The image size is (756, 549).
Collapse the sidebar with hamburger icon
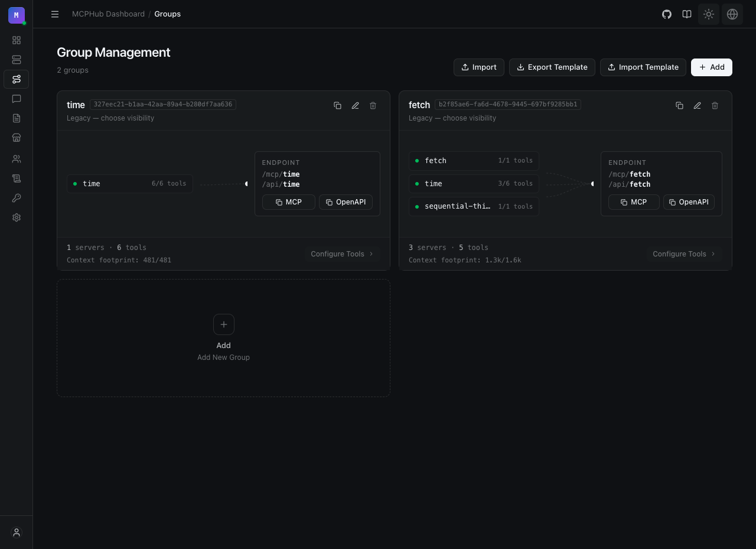55,14
